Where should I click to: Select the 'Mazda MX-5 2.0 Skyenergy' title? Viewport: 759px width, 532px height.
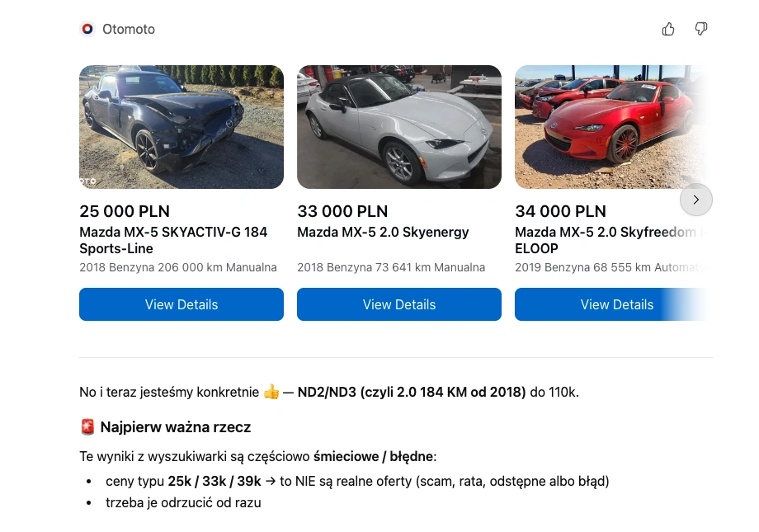383,232
